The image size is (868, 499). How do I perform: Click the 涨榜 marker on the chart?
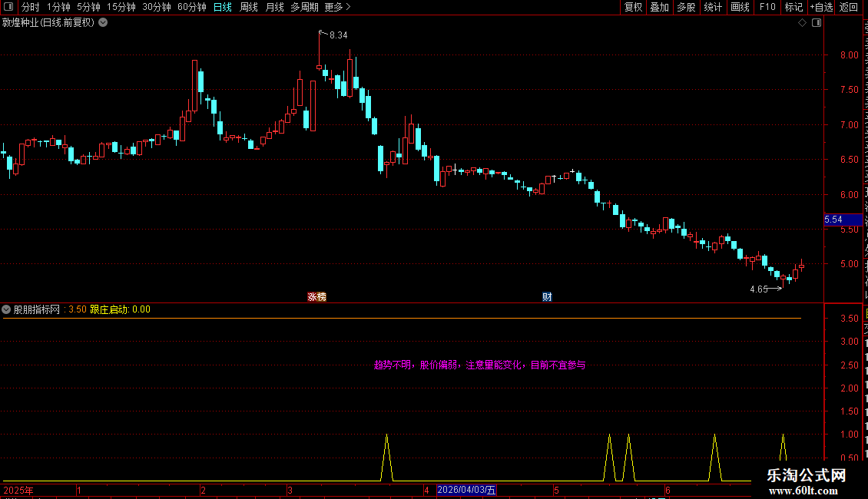tap(316, 297)
